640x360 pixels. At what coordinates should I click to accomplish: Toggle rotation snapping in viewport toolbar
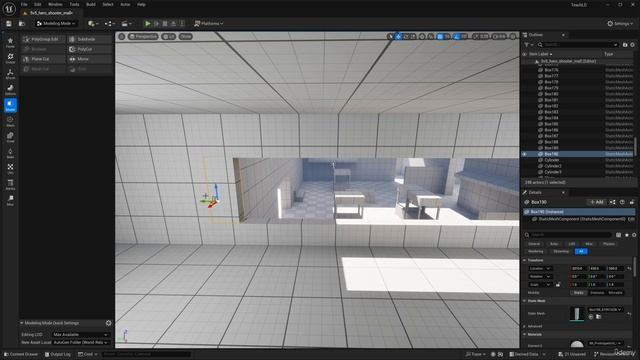[x=457, y=36]
